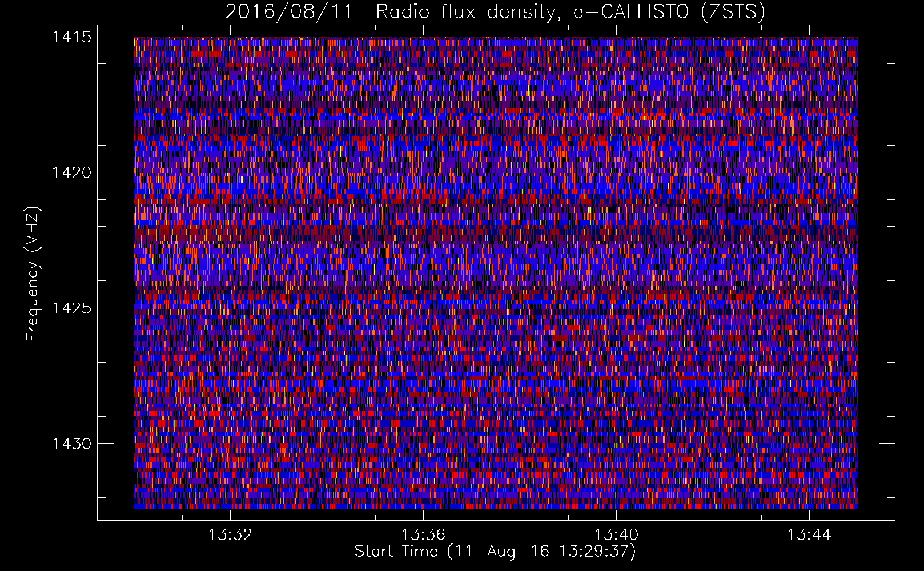Select the 1420 frequency axis label

click(x=71, y=172)
